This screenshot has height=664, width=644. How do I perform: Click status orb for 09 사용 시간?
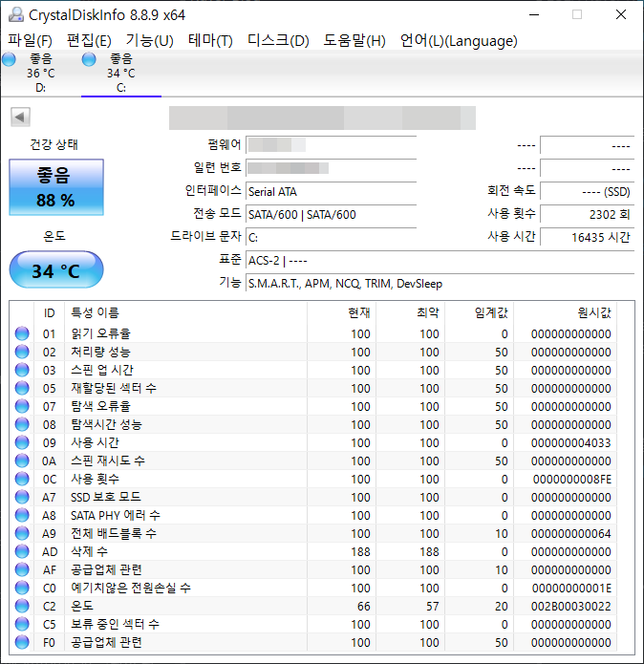pos(22,442)
